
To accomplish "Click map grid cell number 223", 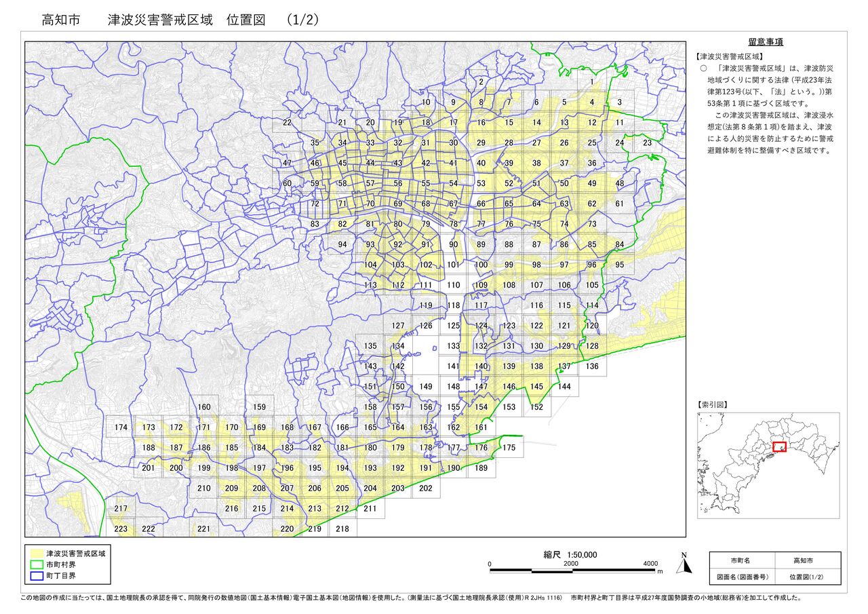I will coord(121,529).
